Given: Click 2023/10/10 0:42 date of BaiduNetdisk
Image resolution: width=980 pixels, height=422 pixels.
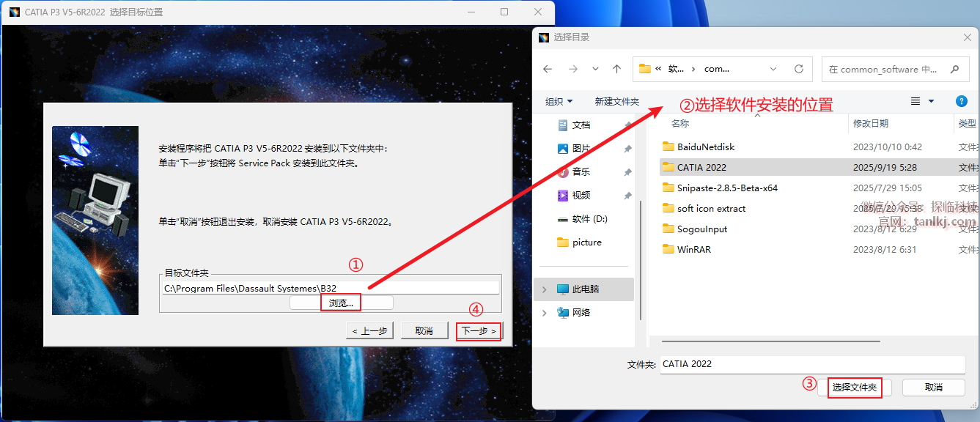Looking at the screenshot, I should [x=887, y=147].
